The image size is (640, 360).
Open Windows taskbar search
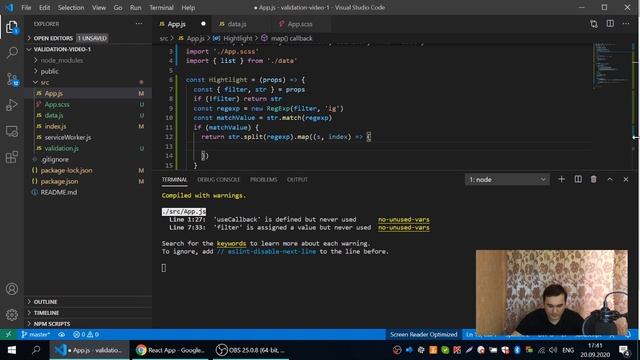pyautogui.click(x=36, y=350)
